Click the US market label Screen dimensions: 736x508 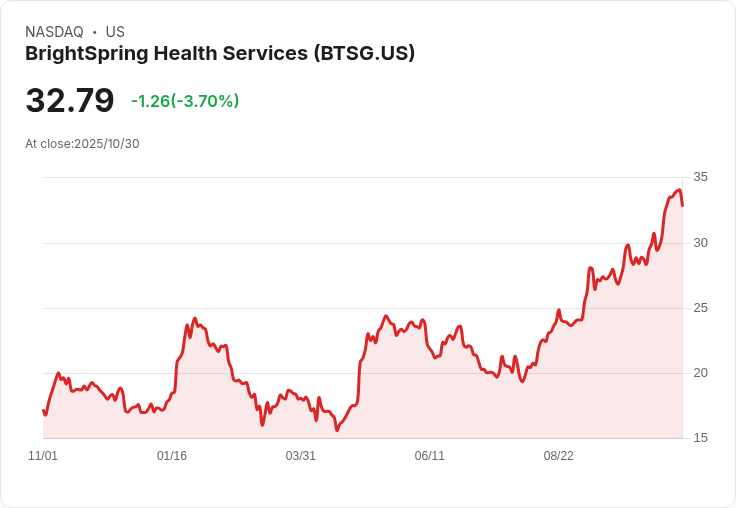(x=115, y=32)
